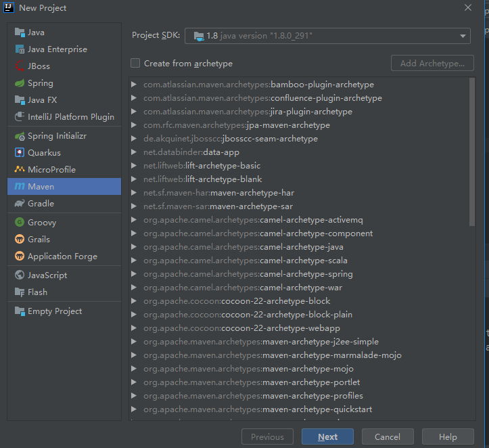The image size is (489, 448).
Task: Enable the Create from archetype checkbox
Action: click(x=135, y=64)
